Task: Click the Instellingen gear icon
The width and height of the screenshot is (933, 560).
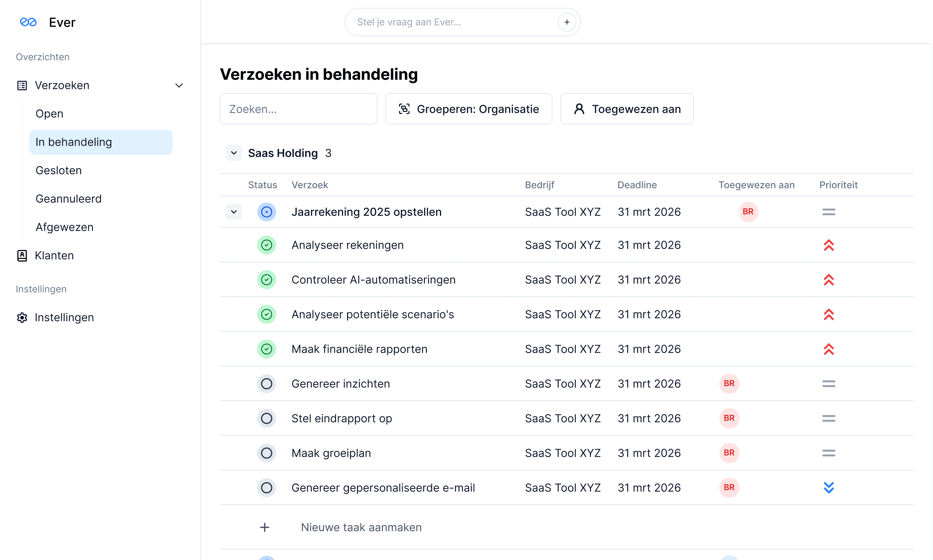Action: [x=22, y=317]
